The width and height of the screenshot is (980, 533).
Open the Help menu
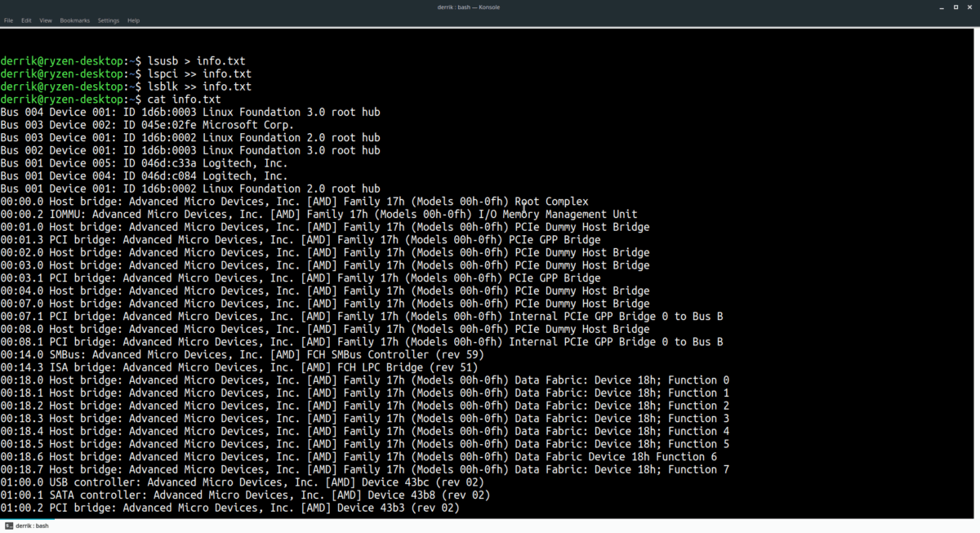(x=133, y=20)
